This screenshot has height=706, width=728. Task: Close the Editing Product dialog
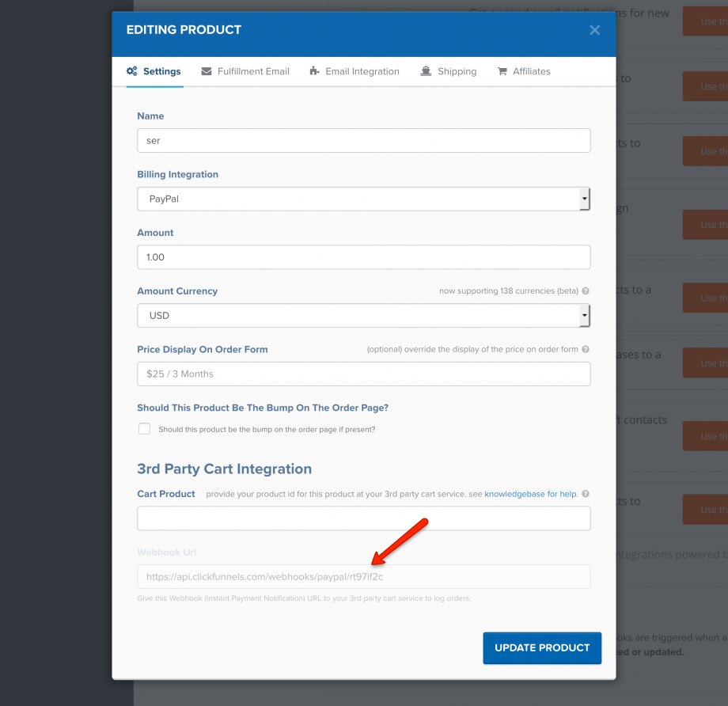click(x=595, y=30)
